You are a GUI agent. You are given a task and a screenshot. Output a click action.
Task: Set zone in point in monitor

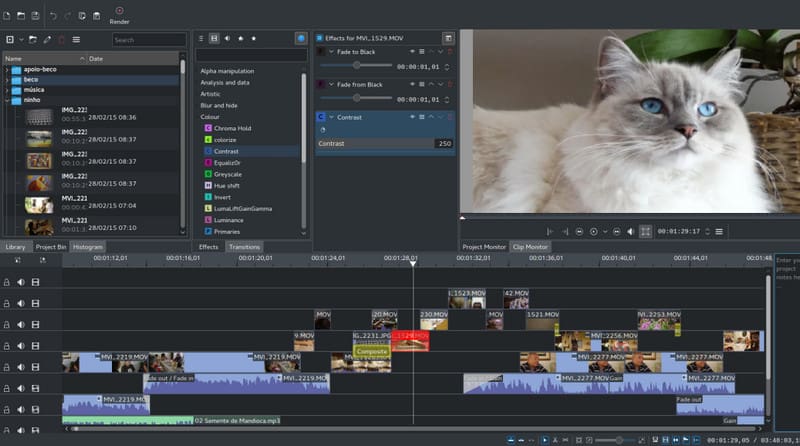pos(549,232)
